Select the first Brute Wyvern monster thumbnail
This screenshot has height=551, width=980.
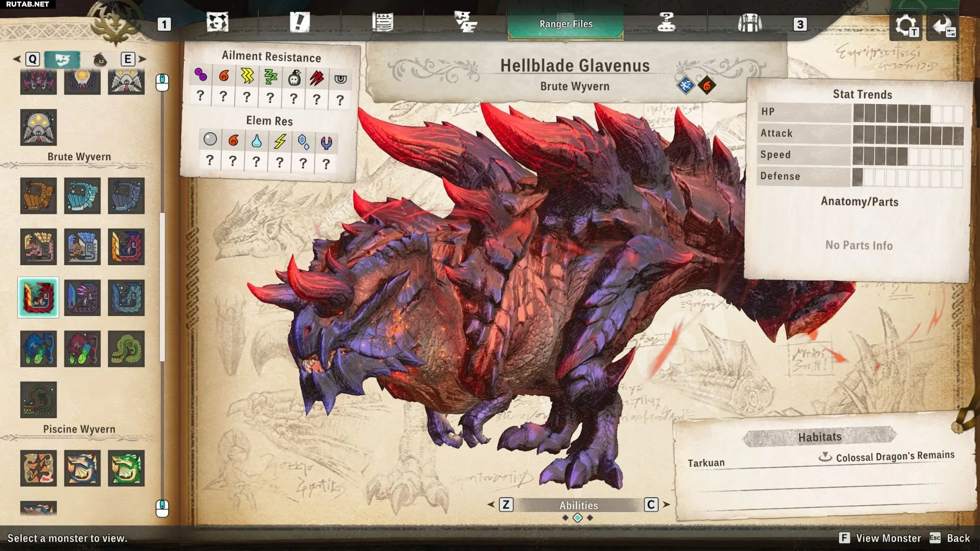tap(38, 196)
